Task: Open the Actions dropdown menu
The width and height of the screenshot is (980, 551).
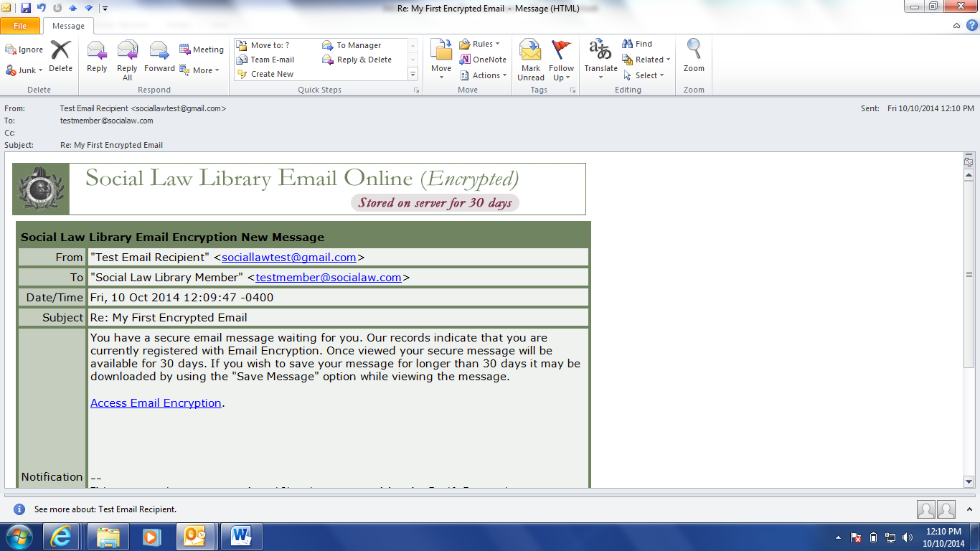Action: [x=483, y=75]
